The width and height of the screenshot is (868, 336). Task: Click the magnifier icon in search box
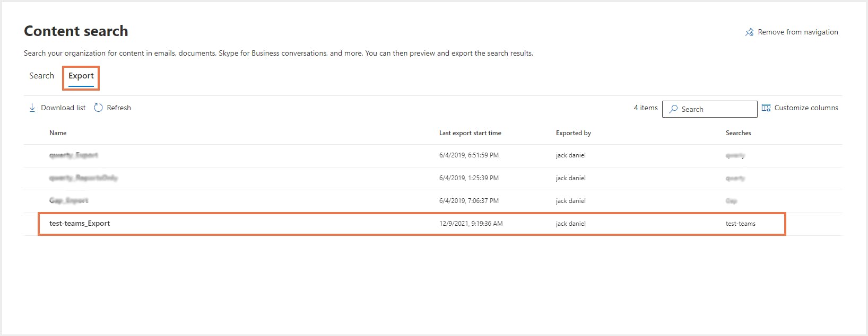point(673,109)
